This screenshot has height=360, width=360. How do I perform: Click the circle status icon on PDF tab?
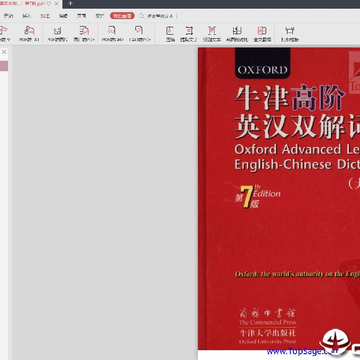point(49,3)
